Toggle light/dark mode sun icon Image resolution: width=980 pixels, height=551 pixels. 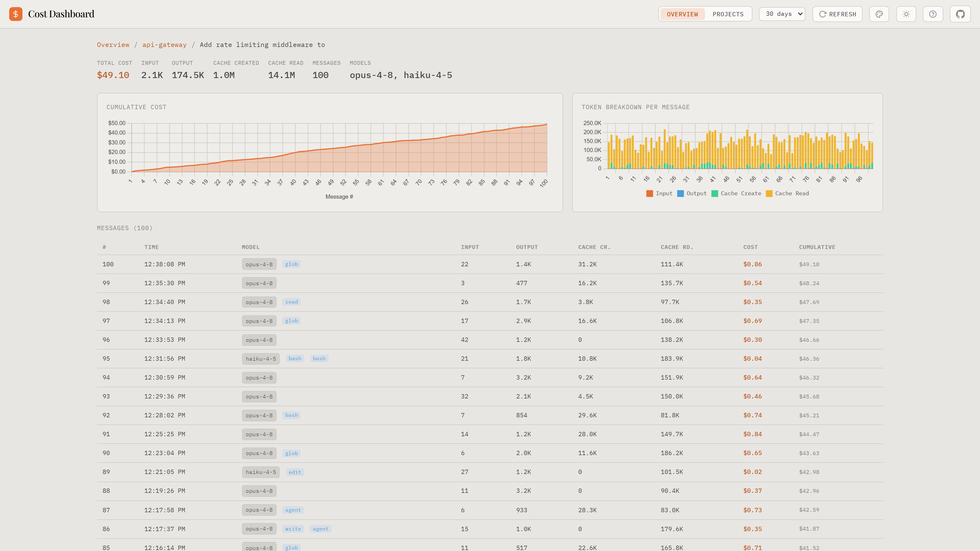click(906, 14)
